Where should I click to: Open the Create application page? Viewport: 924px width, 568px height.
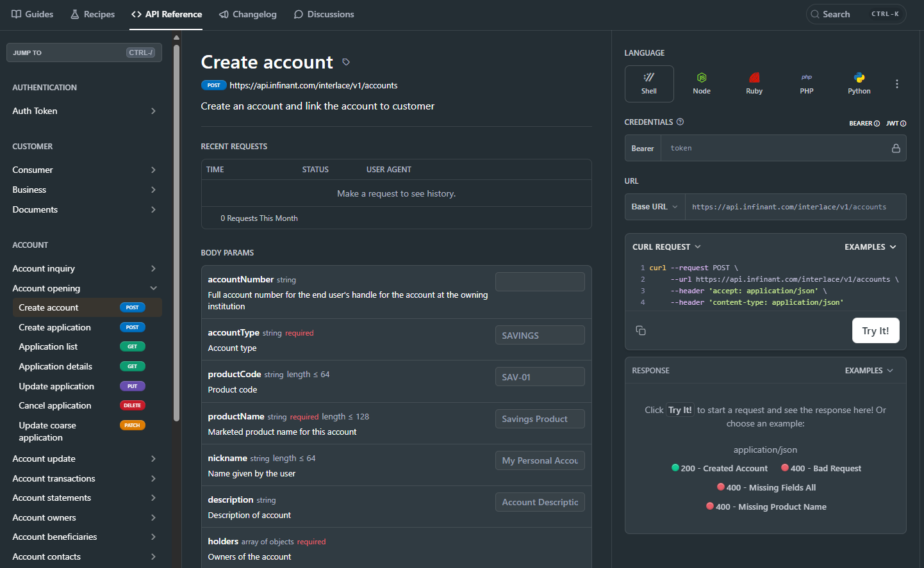54,327
